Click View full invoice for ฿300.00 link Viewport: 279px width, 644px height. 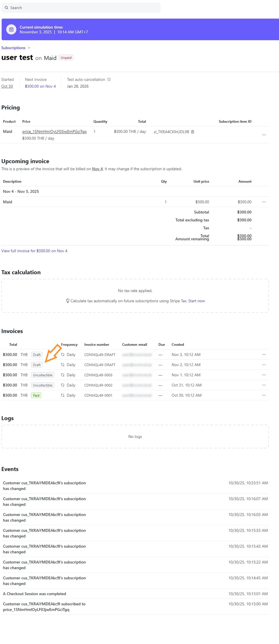(x=34, y=251)
